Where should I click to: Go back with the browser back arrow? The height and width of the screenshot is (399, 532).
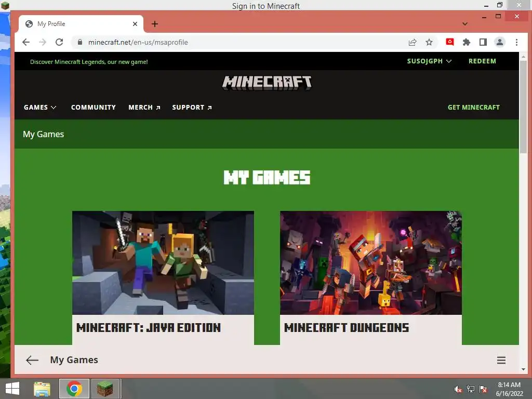point(26,42)
